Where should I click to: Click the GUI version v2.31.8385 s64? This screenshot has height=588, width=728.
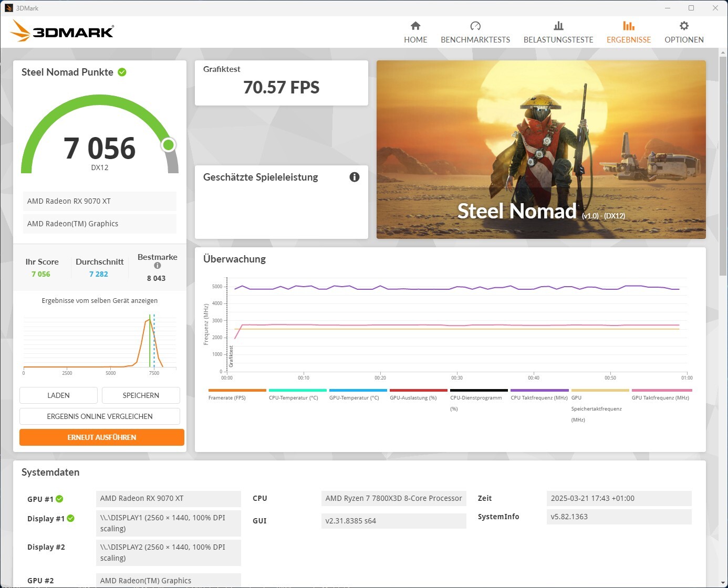(393, 521)
